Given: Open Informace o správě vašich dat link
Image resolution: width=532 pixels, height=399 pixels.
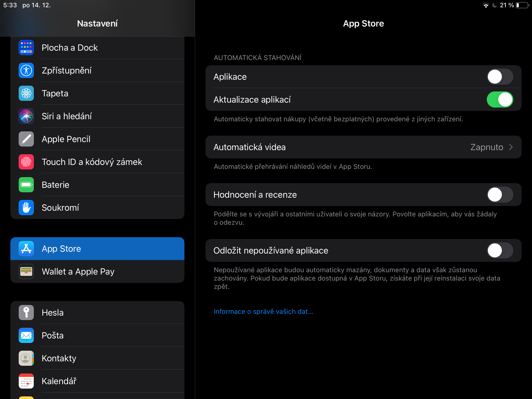Looking at the screenshot, I should (263, 311).
